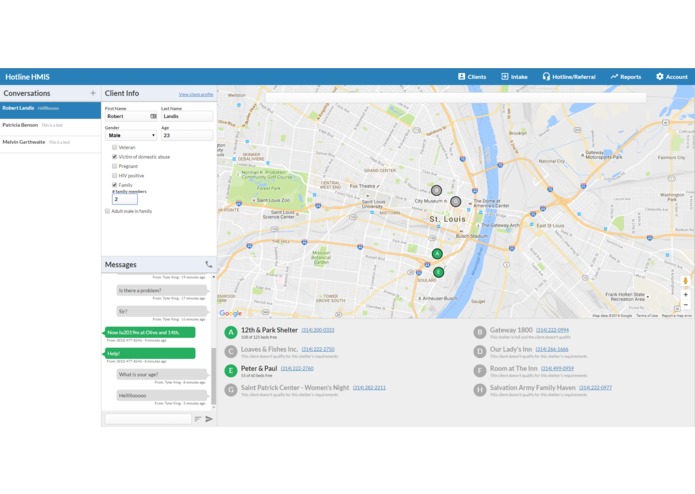Image resolution: width=695 pixels, height=494 pixels.
Task: Click the gray marker G on map
Action: (455, 202)
